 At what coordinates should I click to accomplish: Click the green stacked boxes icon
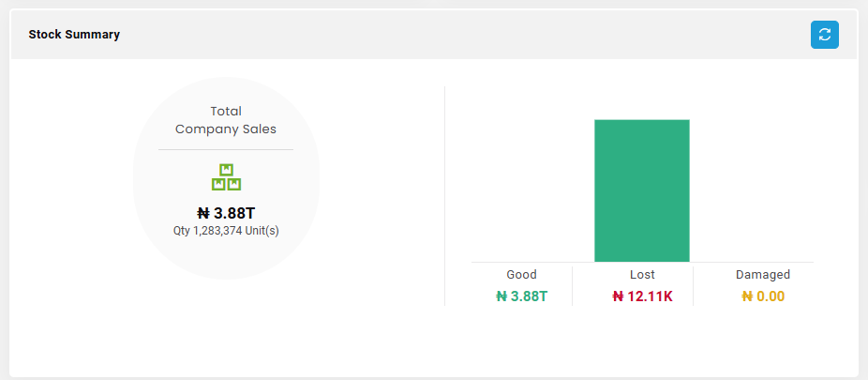(x=226, y=177)
